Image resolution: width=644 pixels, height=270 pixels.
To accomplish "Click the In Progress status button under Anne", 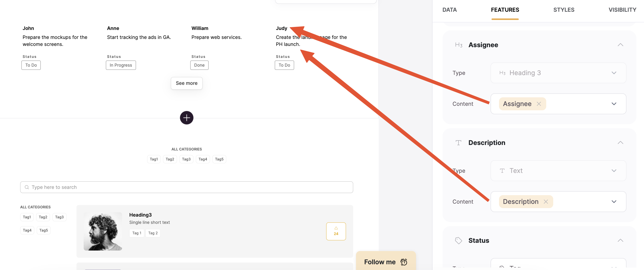I will (121, 65).
